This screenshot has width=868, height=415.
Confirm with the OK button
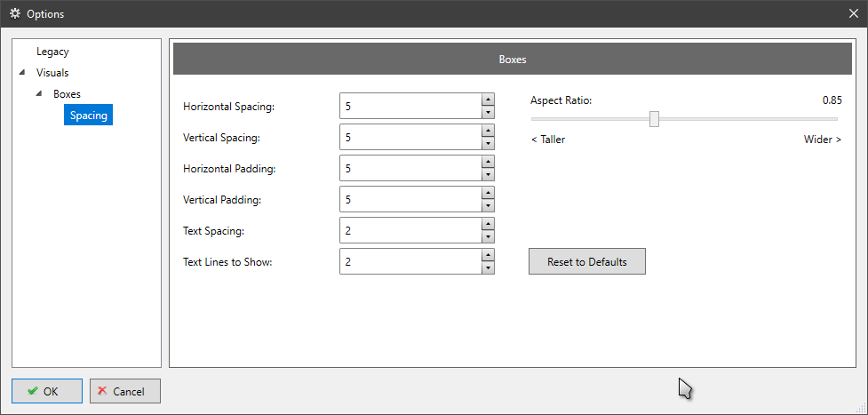click(x=47, y=391)
